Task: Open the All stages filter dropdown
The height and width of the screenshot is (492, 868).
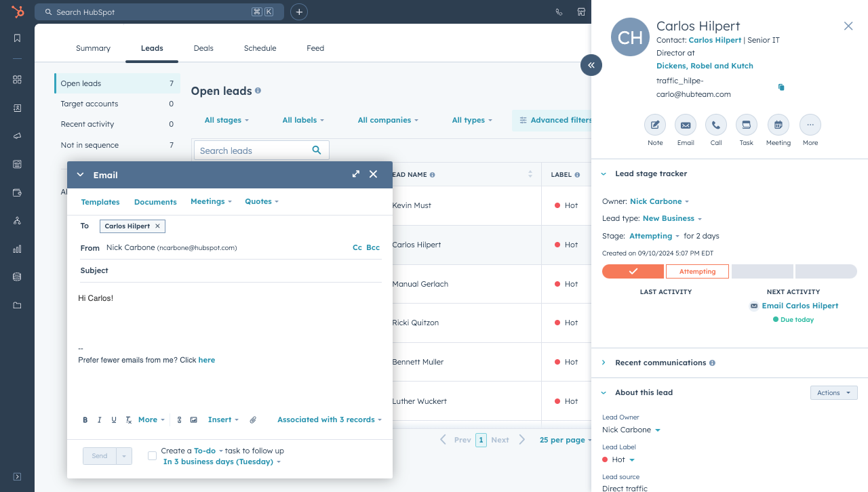Action: tap(226, 120)
